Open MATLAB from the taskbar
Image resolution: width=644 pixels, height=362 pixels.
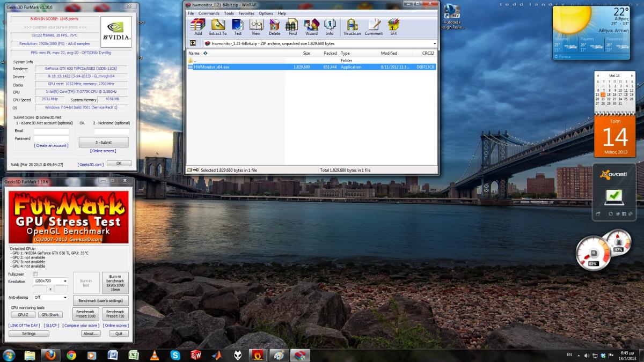[x=216, y=355]
